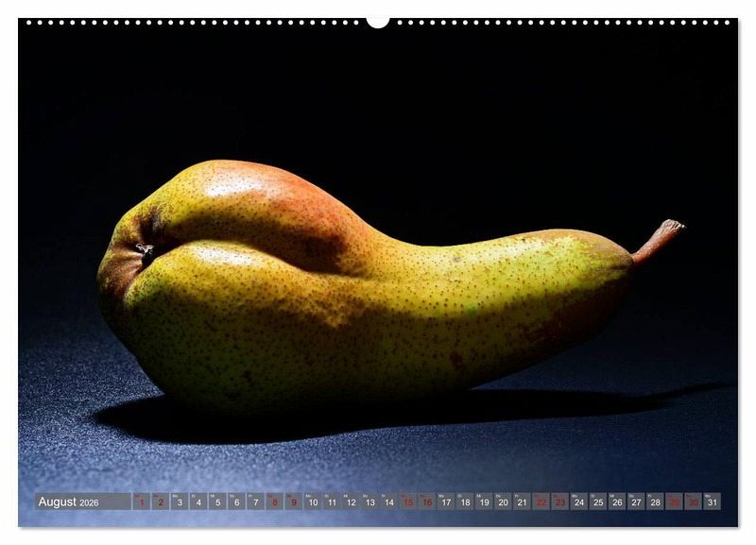Image resolution: width=756 pixels, height=545 pixels.
Task: Select the last day cell, 31
Action: tap(713, 502)
